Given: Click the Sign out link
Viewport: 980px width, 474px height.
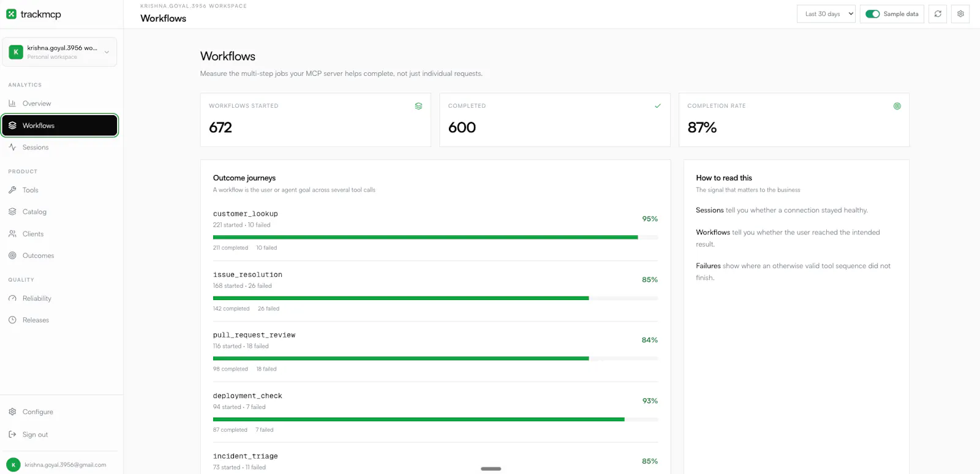Looking at the screenshot, I should (59, 435).
